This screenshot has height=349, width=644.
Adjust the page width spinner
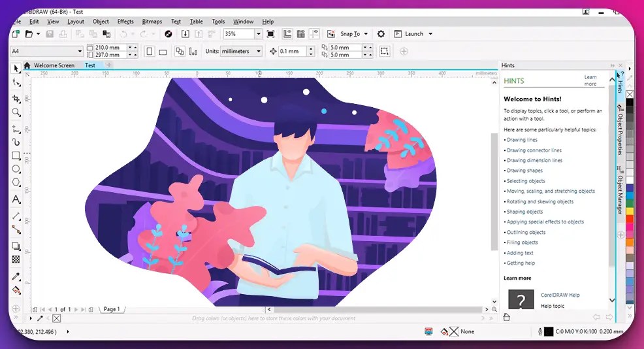[132, 47]
